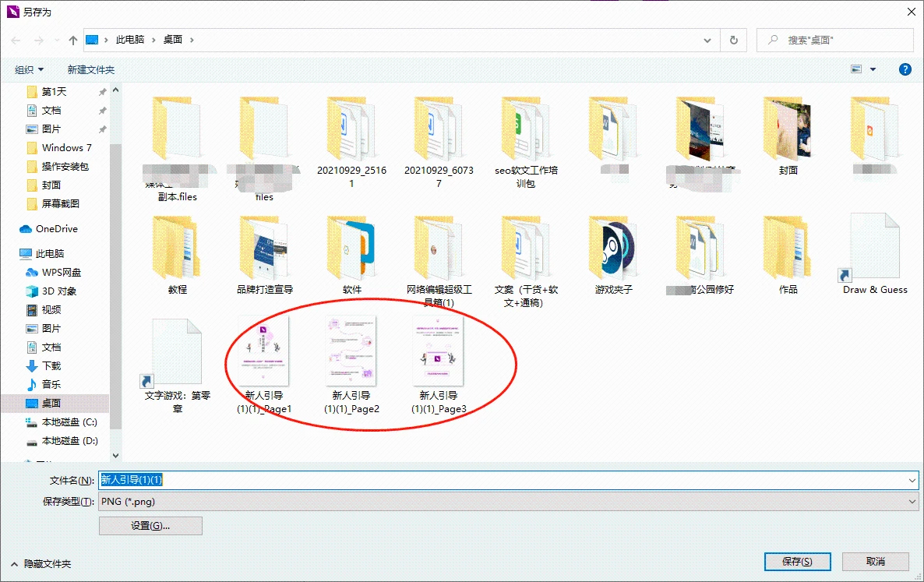The image size is (924, 582).
Task: Open WPS网盘 in navigation pane
Action: tap(62, 273)
